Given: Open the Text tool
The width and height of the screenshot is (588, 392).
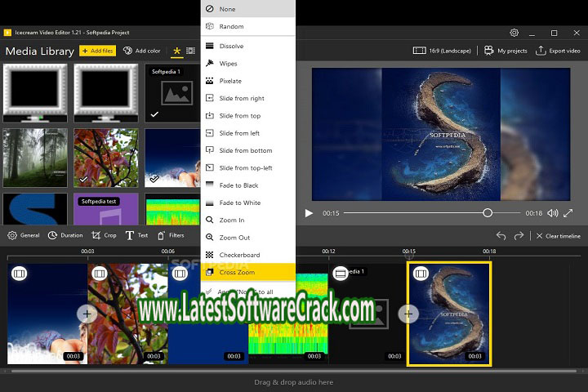Looking at the screenshot, I should click(136, 235).
